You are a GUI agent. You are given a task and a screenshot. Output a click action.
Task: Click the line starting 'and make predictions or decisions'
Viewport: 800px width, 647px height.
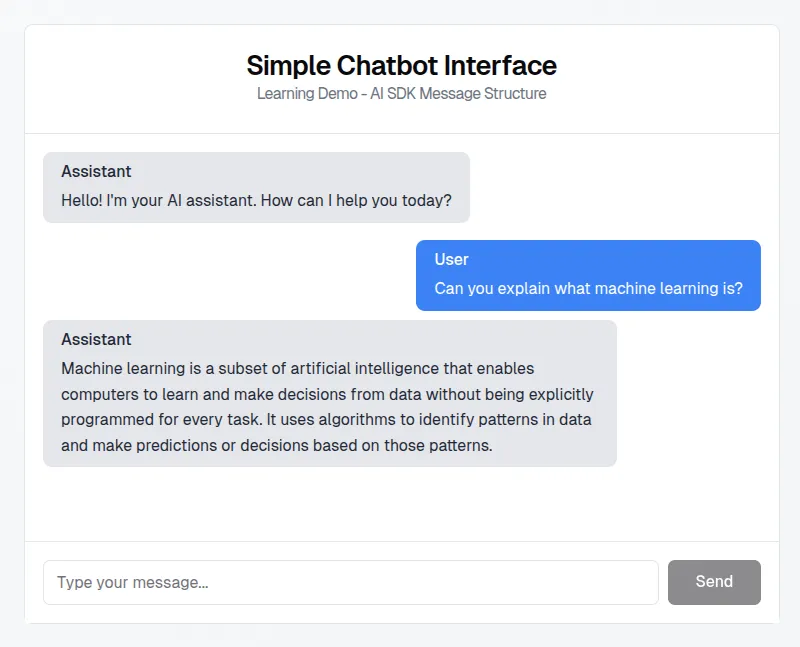(276, 446)
